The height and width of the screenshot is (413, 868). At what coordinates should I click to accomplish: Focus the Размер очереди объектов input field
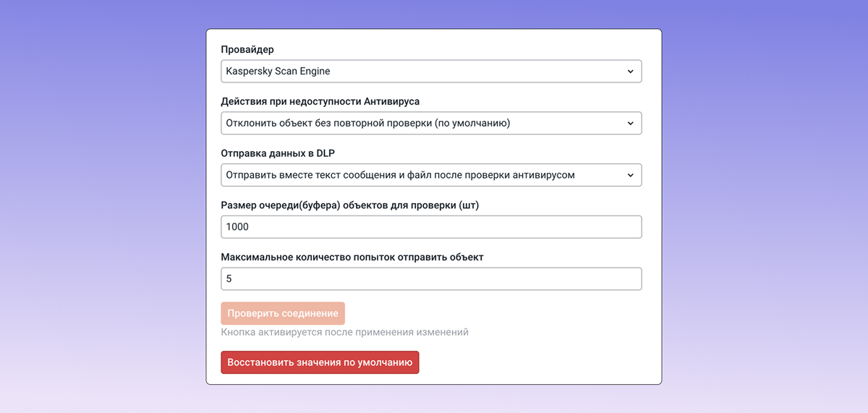click(430, 227)
